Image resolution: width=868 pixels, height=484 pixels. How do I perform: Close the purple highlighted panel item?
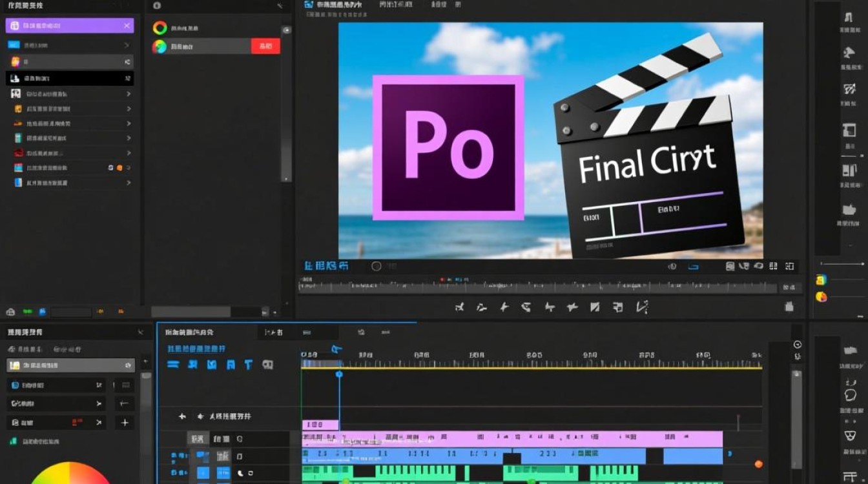pos(127,26)
